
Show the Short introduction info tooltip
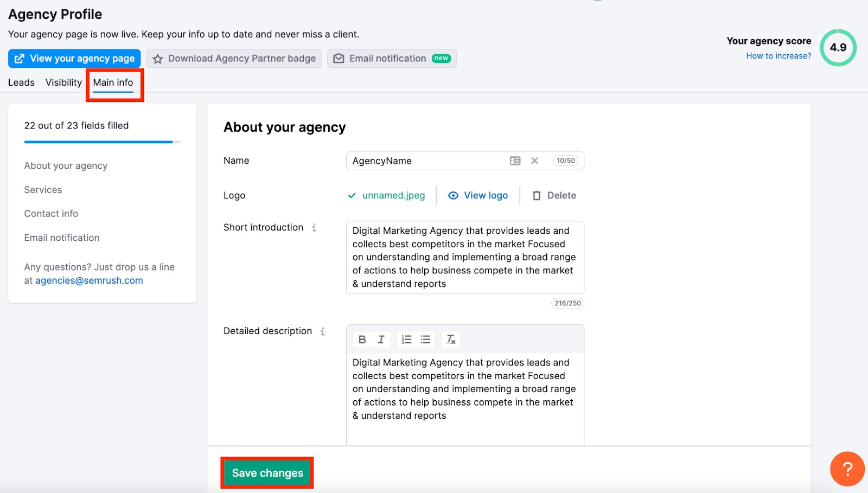coord(314,228)
